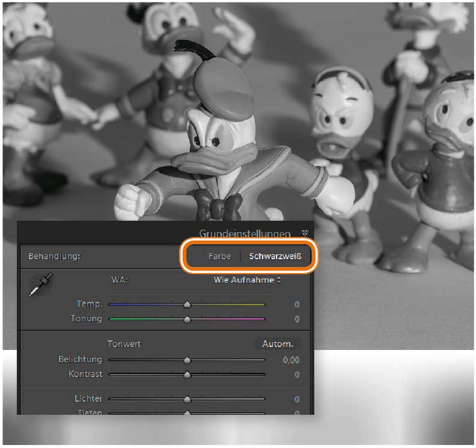476x448 pixels.
Task: Select the Belichtung value 0,00
Action: tap(291, 360)
